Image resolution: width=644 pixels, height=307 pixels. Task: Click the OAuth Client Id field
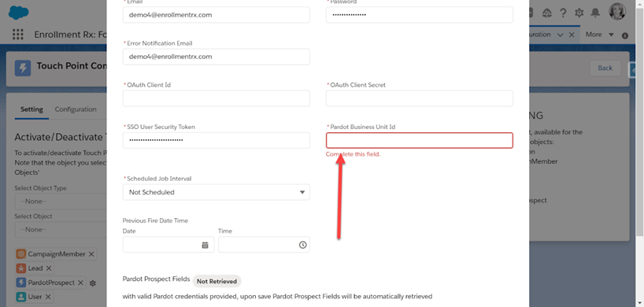tap(216, 98)
